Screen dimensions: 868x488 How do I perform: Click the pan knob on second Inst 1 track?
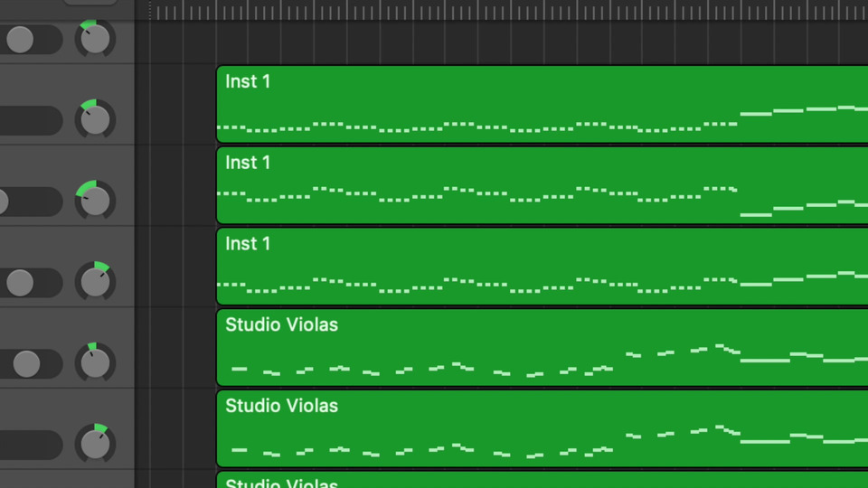pyautogui.click(x=95, y=201)
